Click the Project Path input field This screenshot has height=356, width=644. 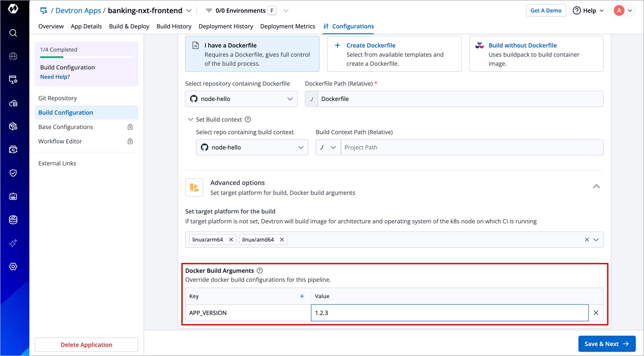coord(471,147)
